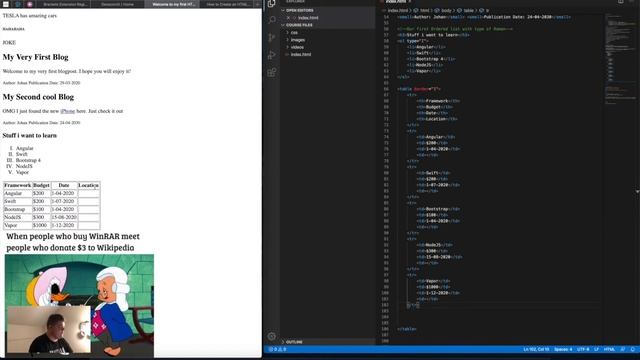Switch to the 'How to Create an HTML' tab
This screenshot has width=640, height=360.
tap(227, 4)
